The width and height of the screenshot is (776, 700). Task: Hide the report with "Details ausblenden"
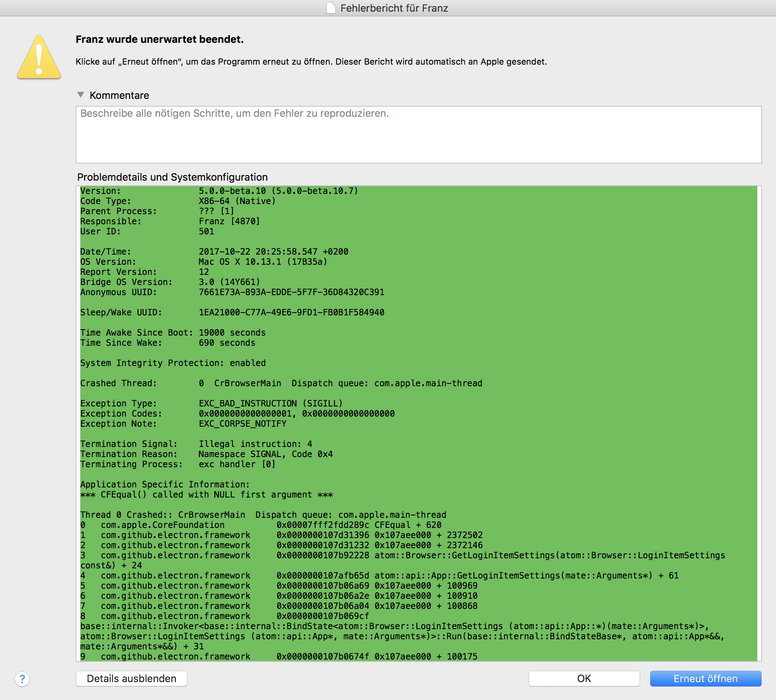coord(131,678)
